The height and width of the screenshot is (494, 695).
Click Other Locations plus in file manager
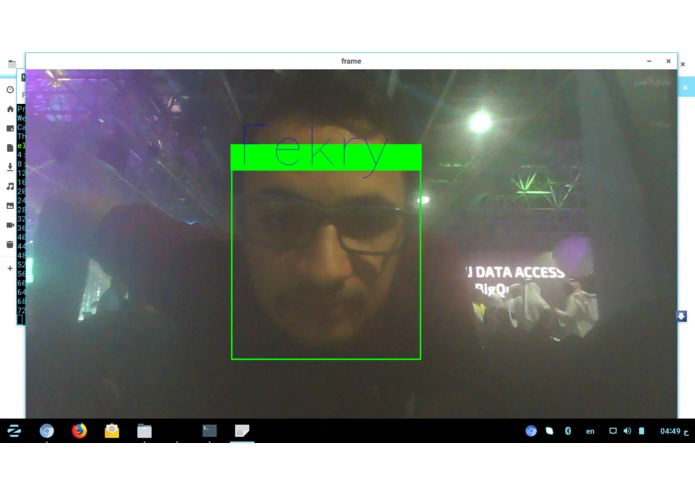(10, 268)
